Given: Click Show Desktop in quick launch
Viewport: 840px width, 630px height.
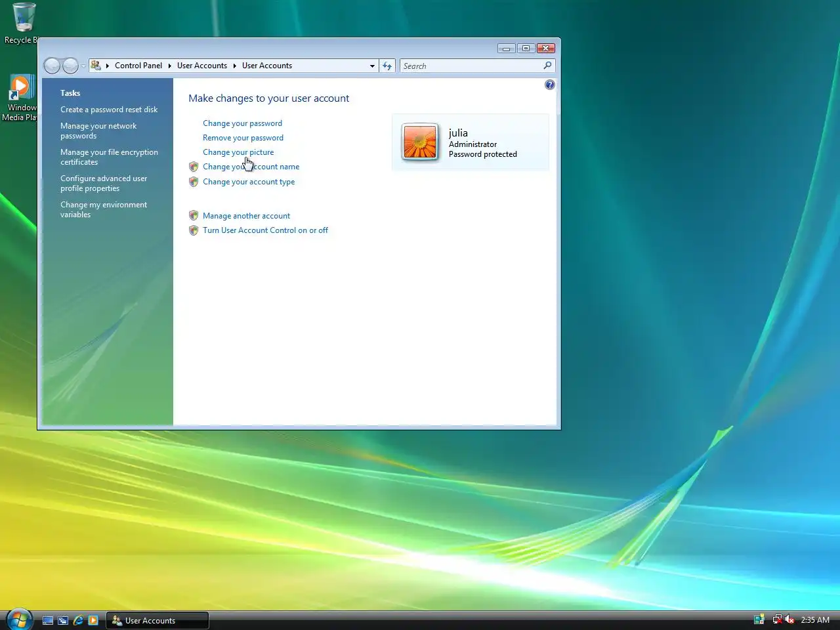Looking at the screenshot, I should pyautogui.click(x=48, y=620).
